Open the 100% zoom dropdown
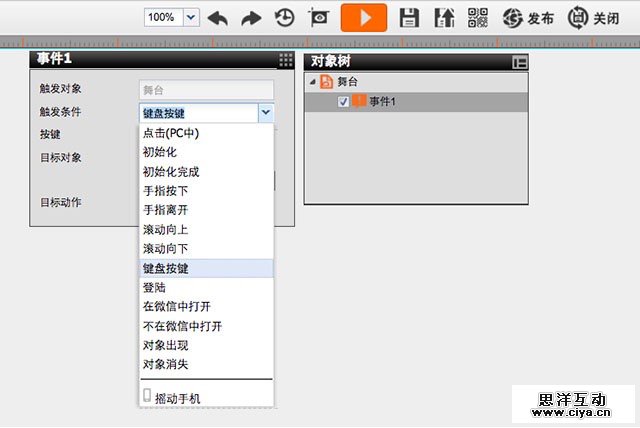The width and height of the screenshot is (640, 428). click(x=191, y=18)
